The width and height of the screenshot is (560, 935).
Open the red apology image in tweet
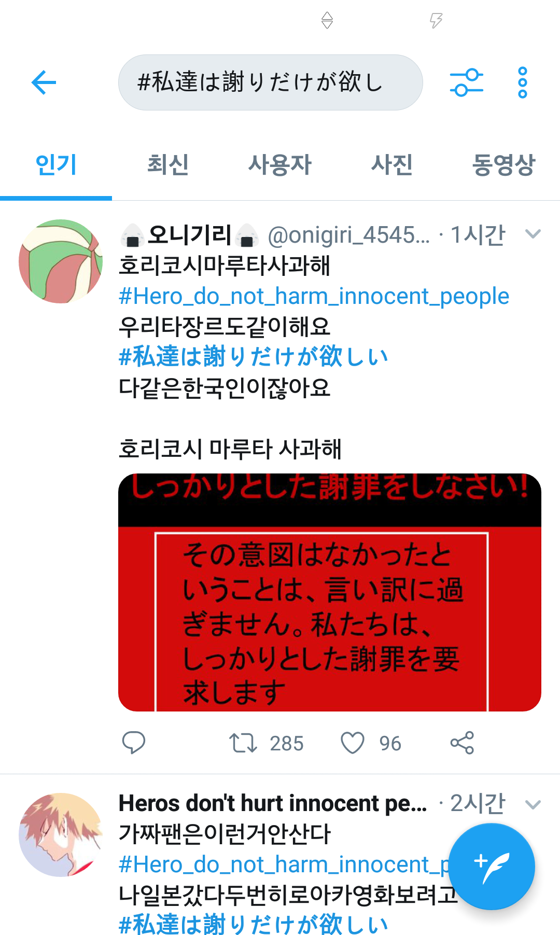pyautogui.click(x=330, y=592)
